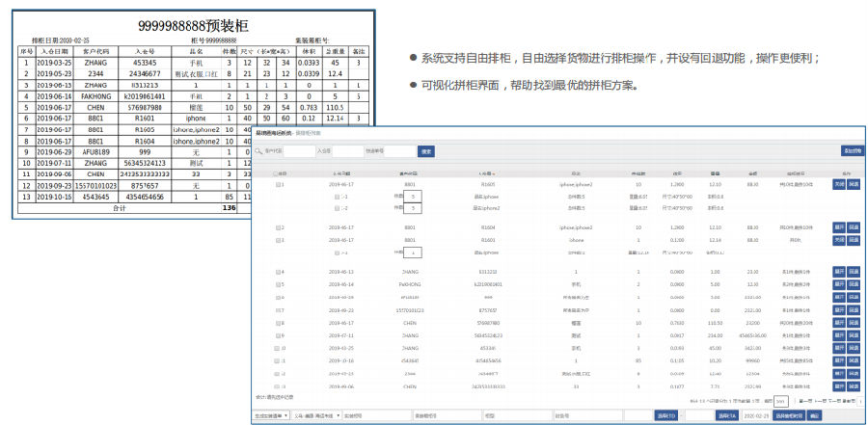Viewport: 868px width, 425px height.
Task: Tick the checkbox for row 576987980
Action: tap(279, 323)
